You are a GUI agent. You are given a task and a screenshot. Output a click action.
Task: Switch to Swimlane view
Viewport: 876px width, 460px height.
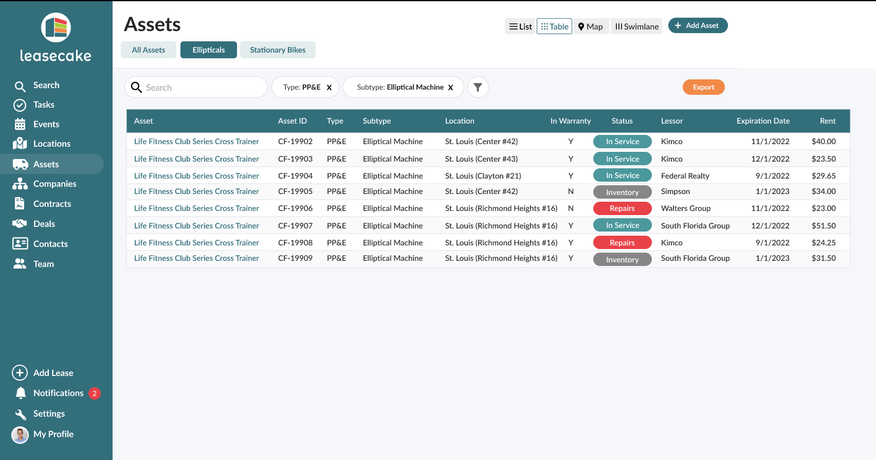636,27
